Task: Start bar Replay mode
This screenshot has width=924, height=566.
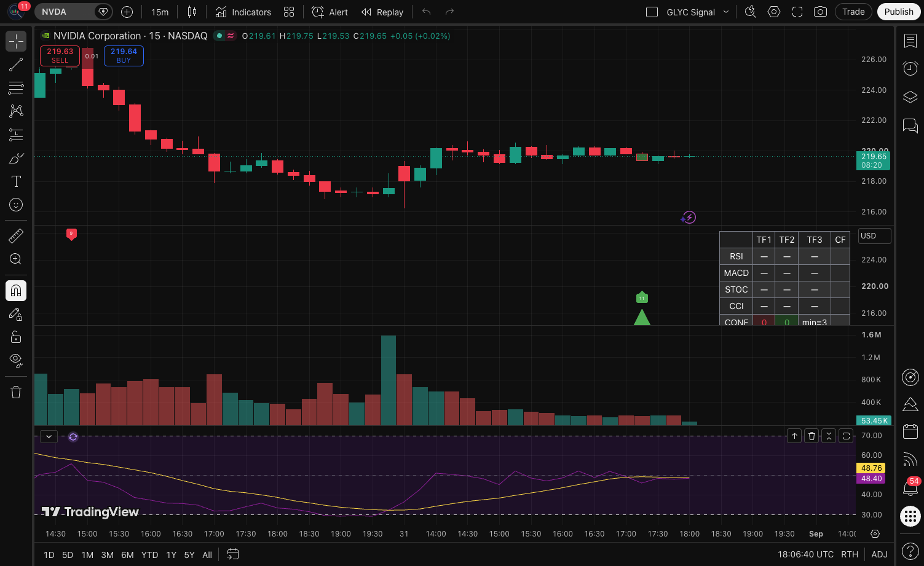Action: (x=382, y=12)
